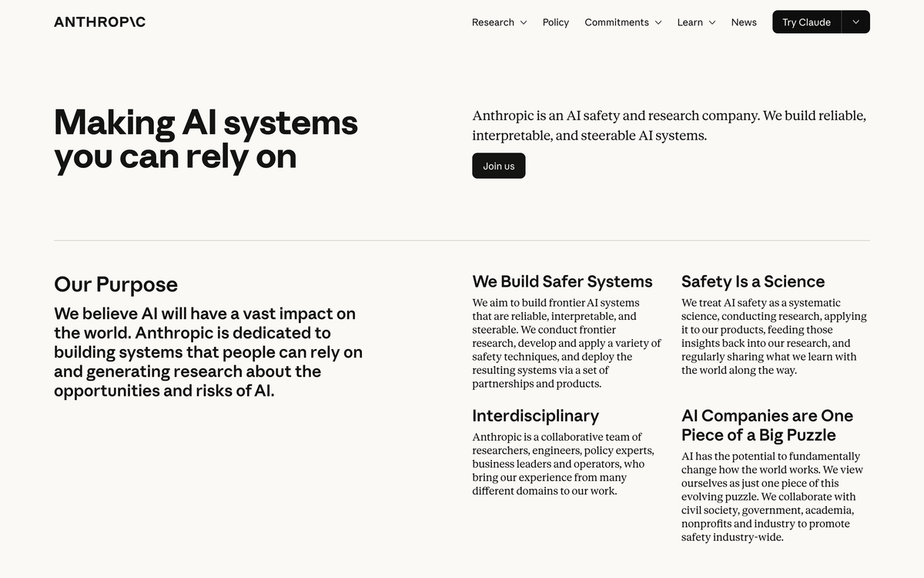
Task: Click the 'AI has the potential to fundamentally change' paragraph
Action: coord(772,497)
